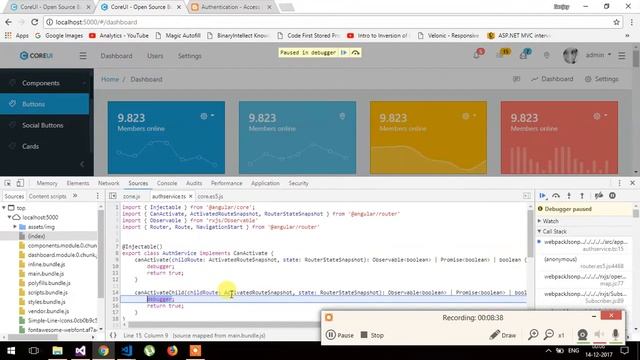Image resolution: width=640 pixels, height=360 pixels.
Task: Select Buttons in the sidebar
Action: click(44, 104)
